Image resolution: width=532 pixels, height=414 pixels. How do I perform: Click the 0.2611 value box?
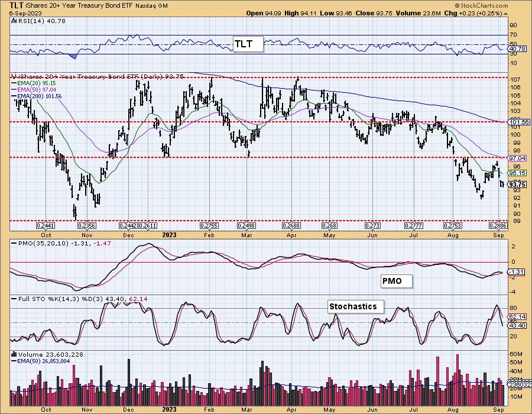point(148,226)
